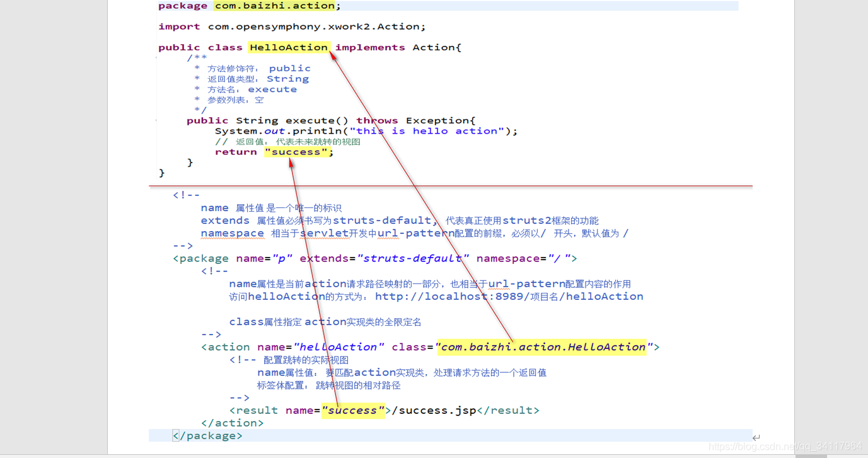Click the comment line 'name 属性值 是一个唯一的标识'
Image resolution: width=868 pixels, height=458 pixels.
(271, 208)
